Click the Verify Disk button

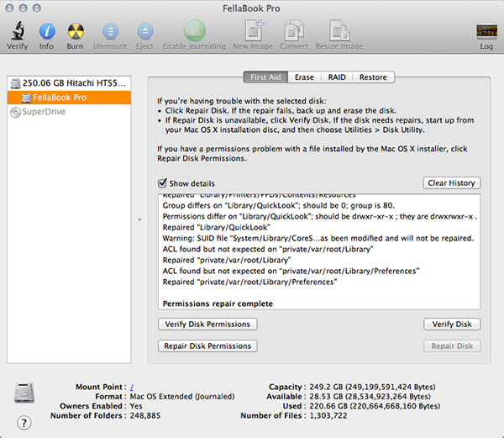pyautogui.click(x=452, y=325)
